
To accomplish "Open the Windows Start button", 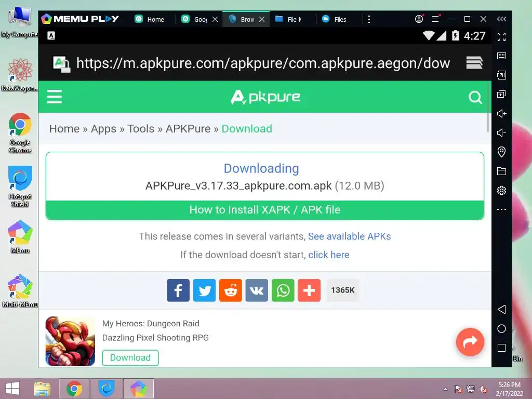I will (x=12, y=389).
